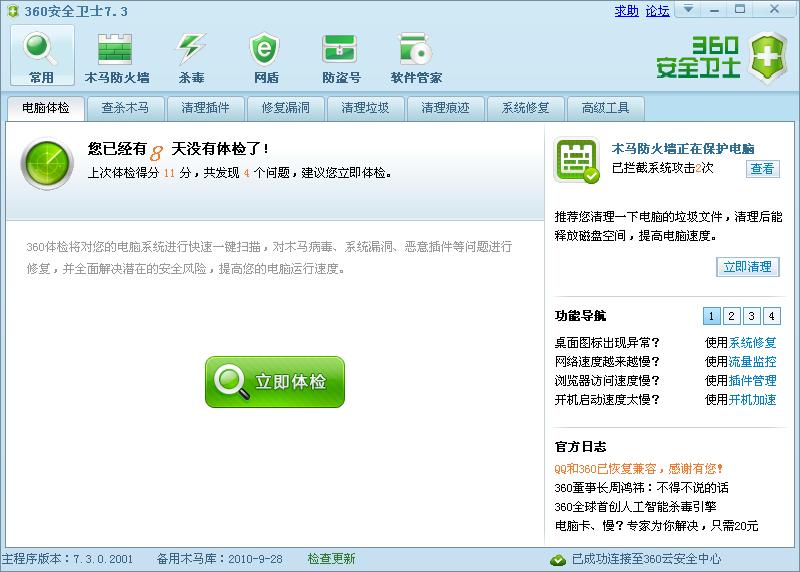Open the 流量监控 link

tap(753, 362)
